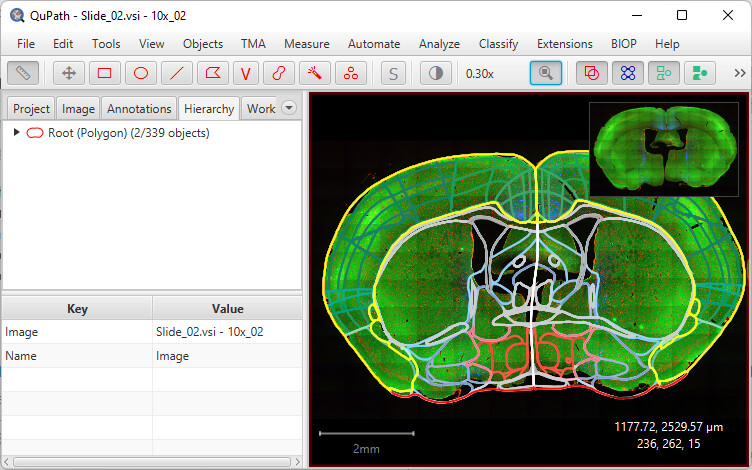The width and height of the screenshot is (752, 470).
Task: Open the Measure menu
Action: tap(306, 44)
